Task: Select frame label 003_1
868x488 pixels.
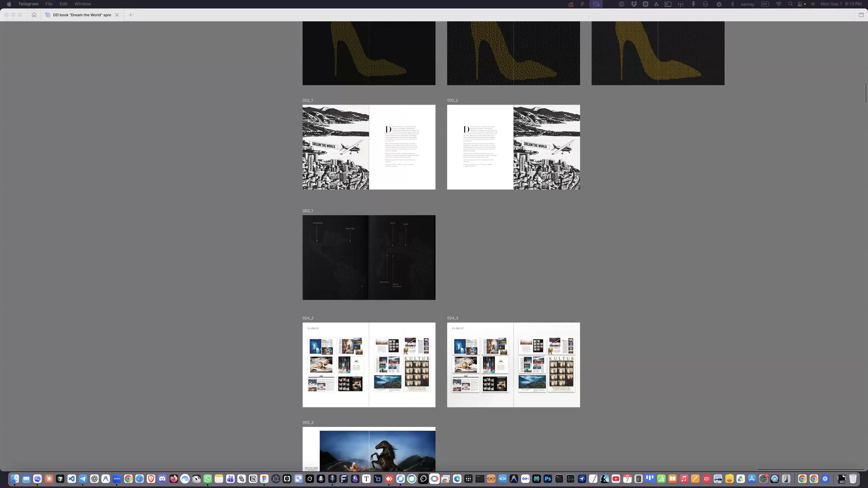Action: pos(308,211)
